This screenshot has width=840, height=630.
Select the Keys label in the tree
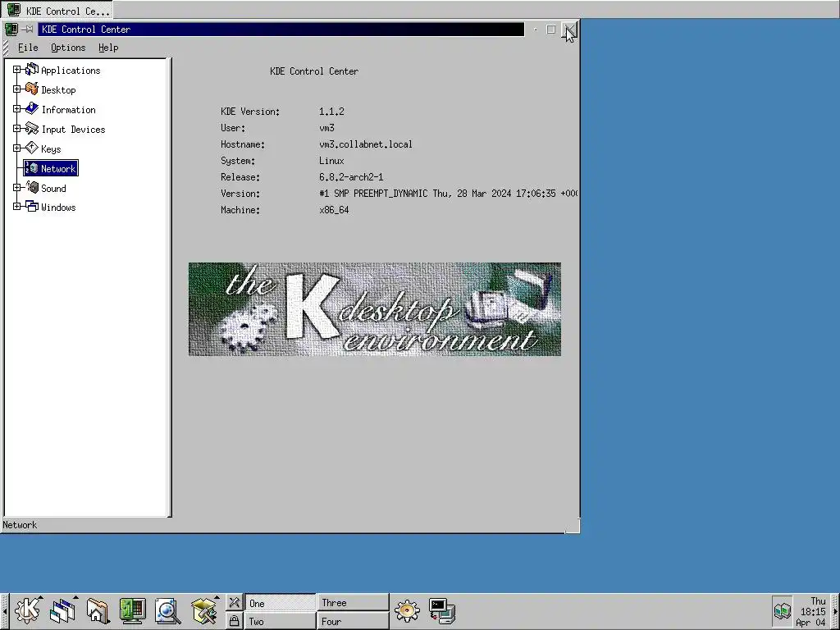51,149
